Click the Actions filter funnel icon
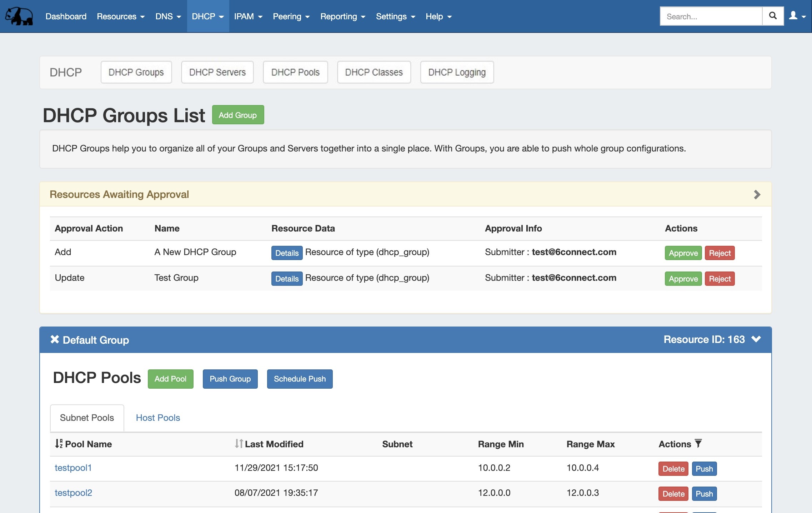The height and width of the screenshot is (513, 812). [x=698, y=443]
